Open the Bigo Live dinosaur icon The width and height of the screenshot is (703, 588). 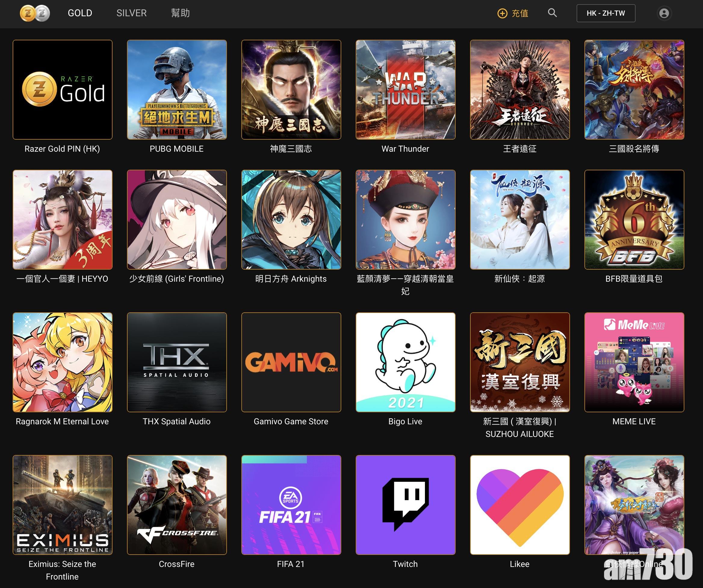click(x=405, y=362)
